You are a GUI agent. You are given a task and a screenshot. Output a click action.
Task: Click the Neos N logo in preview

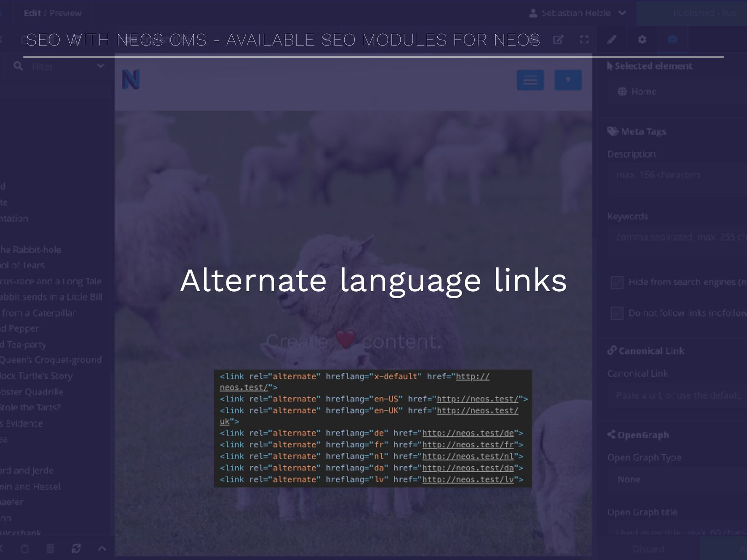point(131,80)
